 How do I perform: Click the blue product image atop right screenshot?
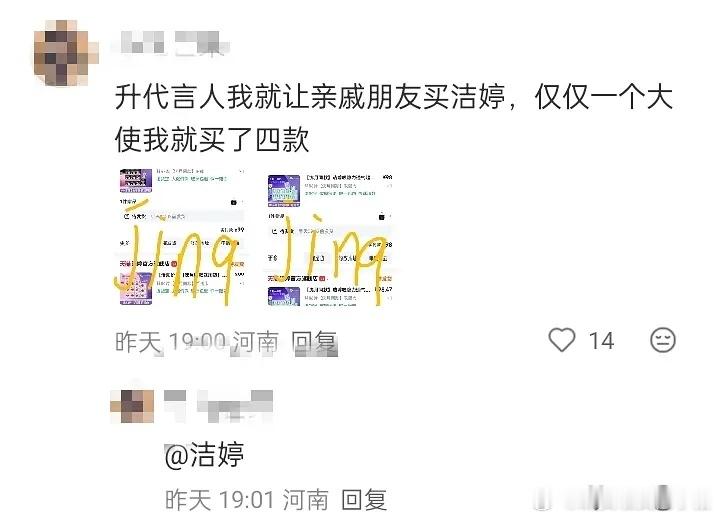click(284, 190)
